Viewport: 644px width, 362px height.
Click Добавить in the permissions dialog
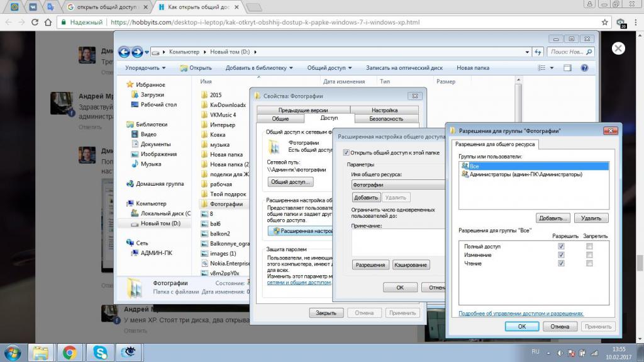(x=553, y=218)
